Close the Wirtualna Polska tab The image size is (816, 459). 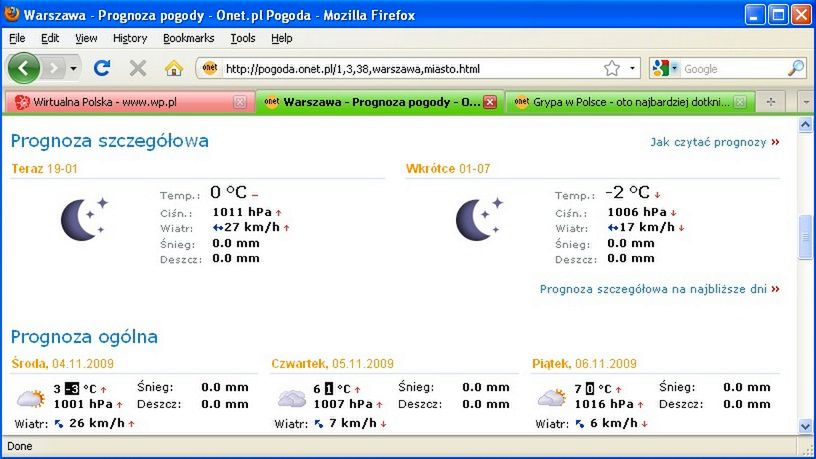(x=239, y=102)
